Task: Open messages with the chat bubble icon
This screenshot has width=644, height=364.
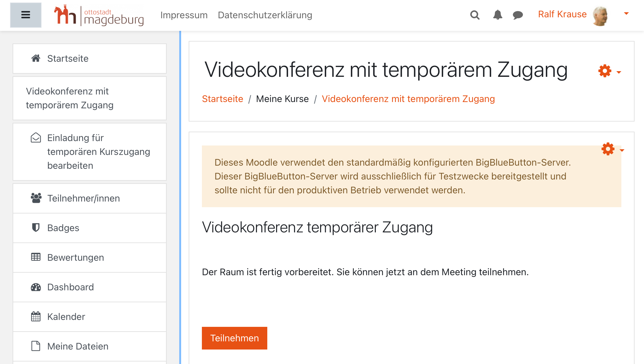Action: (x=518, y=15)
